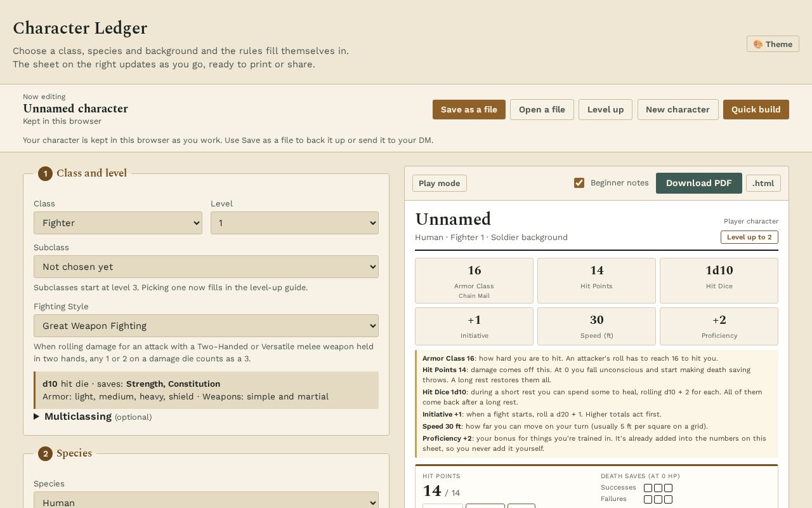Click the "Player character" label
The height and width of the screenshot is (508, 812).
click(751, 221)
